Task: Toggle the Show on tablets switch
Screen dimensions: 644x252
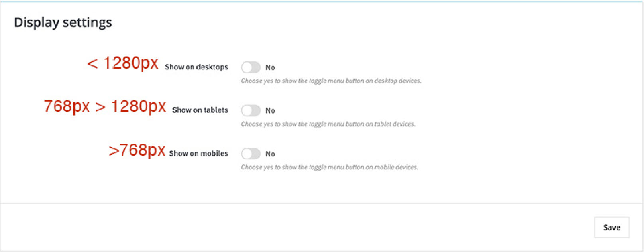Action: click(251, 110)
